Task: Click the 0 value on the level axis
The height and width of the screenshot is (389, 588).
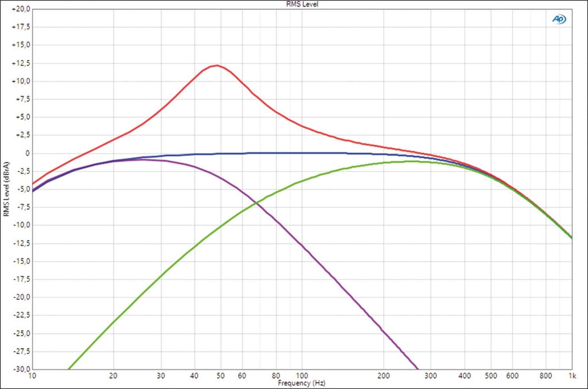Action: click(x=27, y=153)
